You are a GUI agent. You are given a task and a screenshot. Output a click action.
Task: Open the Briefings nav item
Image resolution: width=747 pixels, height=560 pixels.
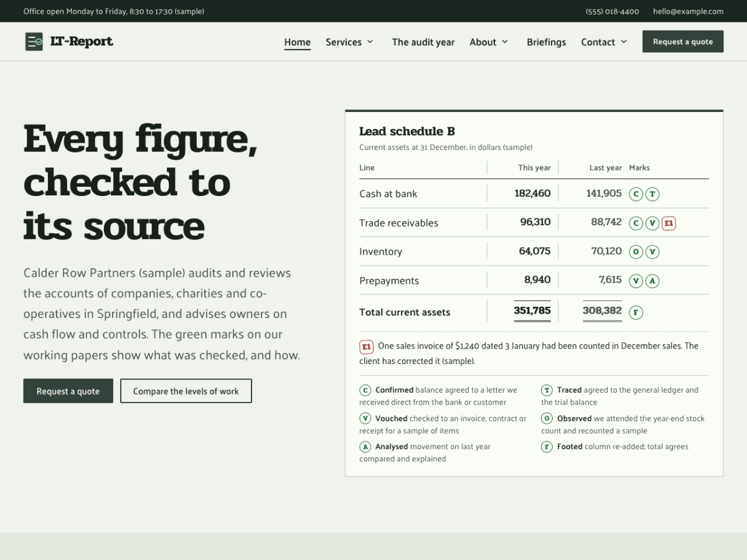coord(547,42)
